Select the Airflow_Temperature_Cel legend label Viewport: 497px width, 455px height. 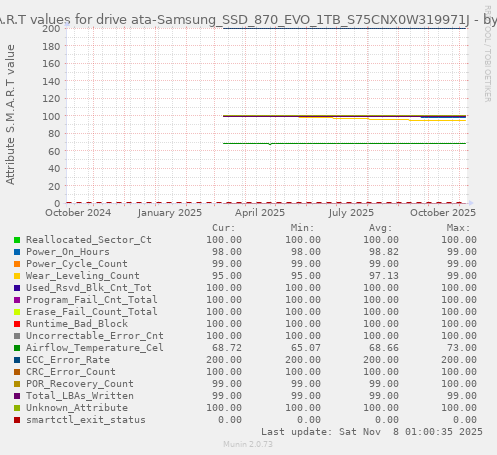95,348
